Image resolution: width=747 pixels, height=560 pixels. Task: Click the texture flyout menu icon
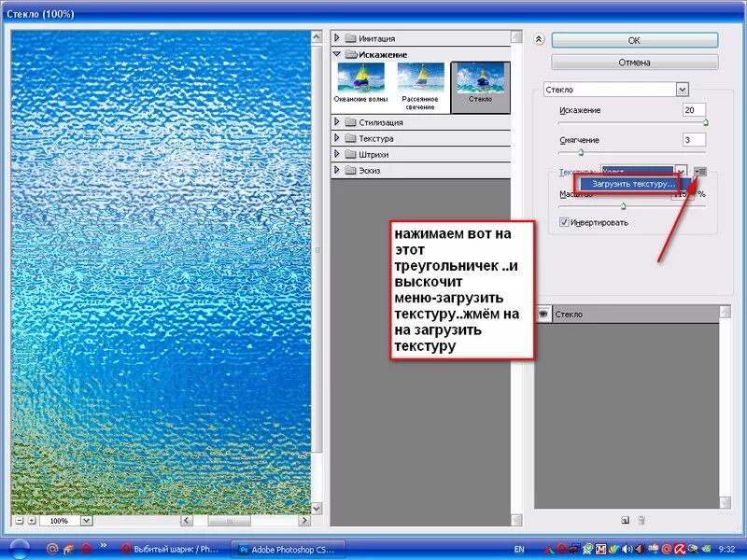[699, 172]
